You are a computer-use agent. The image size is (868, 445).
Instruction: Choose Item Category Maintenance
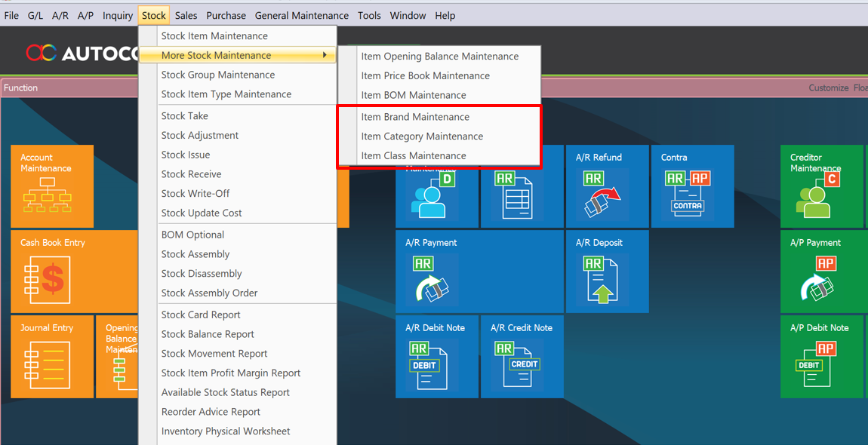[x=439, y=137]
